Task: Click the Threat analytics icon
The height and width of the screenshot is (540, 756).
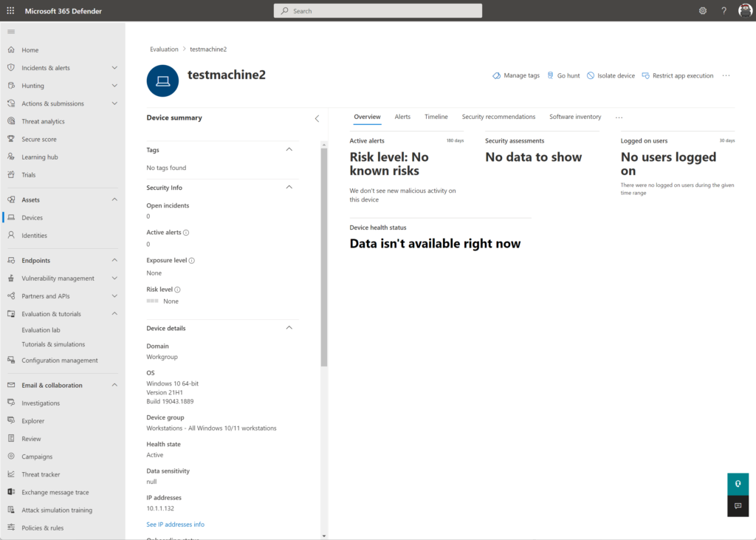Action: click(11, 121)
